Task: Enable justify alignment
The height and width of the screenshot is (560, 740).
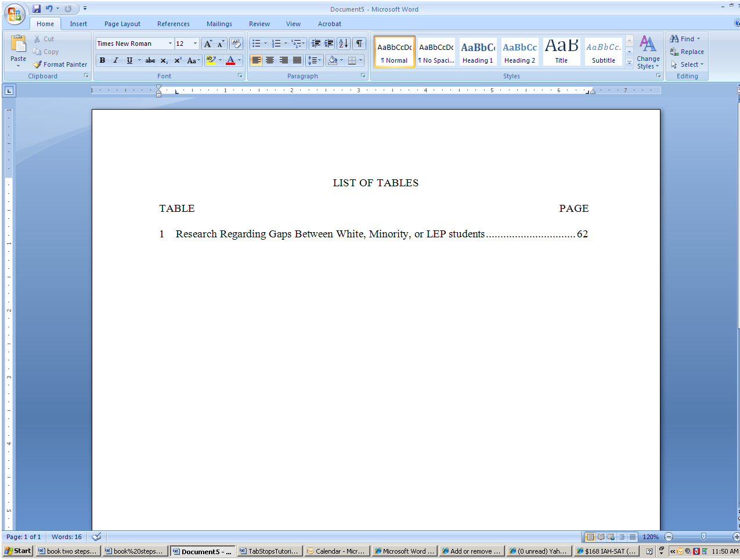Action: coord(297,60)
